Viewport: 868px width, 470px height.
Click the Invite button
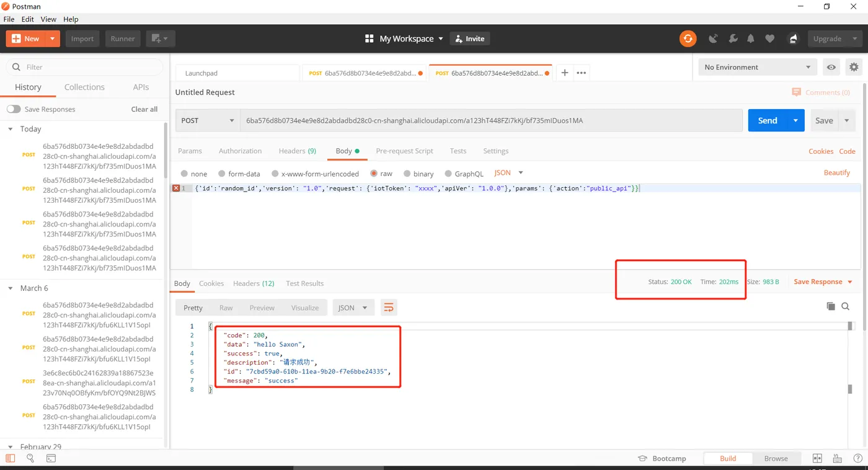point(469,38)
